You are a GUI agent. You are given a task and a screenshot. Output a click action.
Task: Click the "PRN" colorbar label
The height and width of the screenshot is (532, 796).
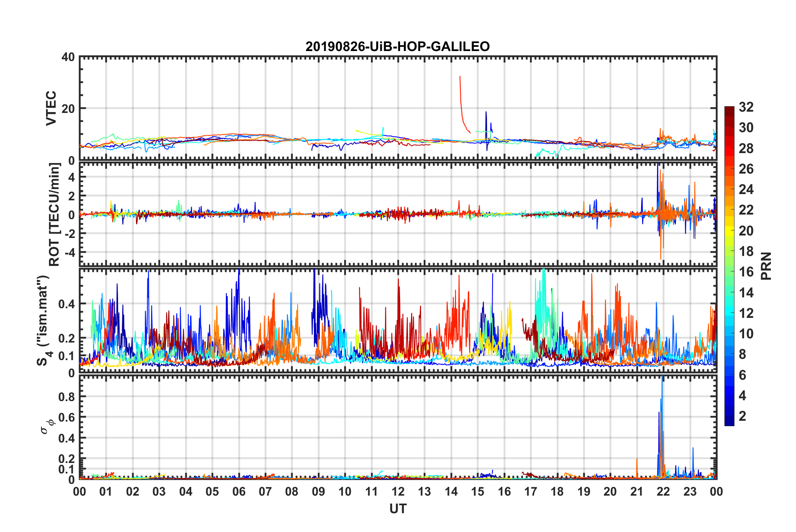pos(767,266)
